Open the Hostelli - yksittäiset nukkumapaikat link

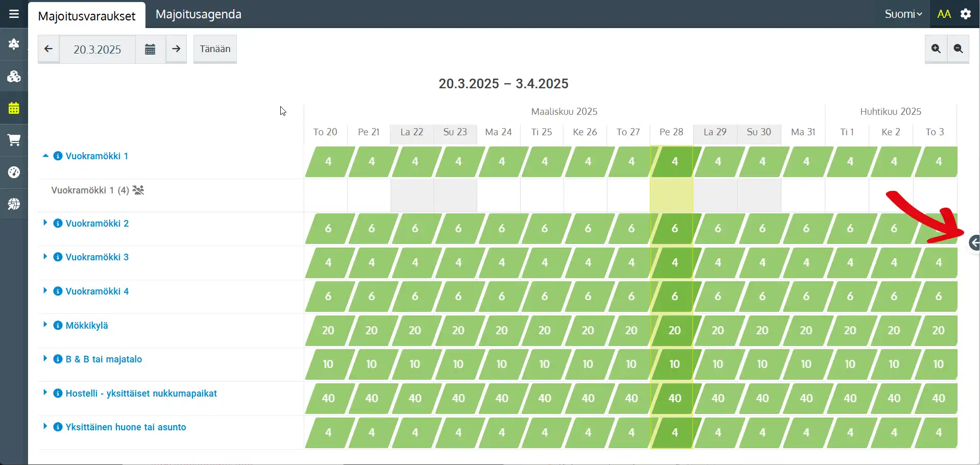point(141,394)
